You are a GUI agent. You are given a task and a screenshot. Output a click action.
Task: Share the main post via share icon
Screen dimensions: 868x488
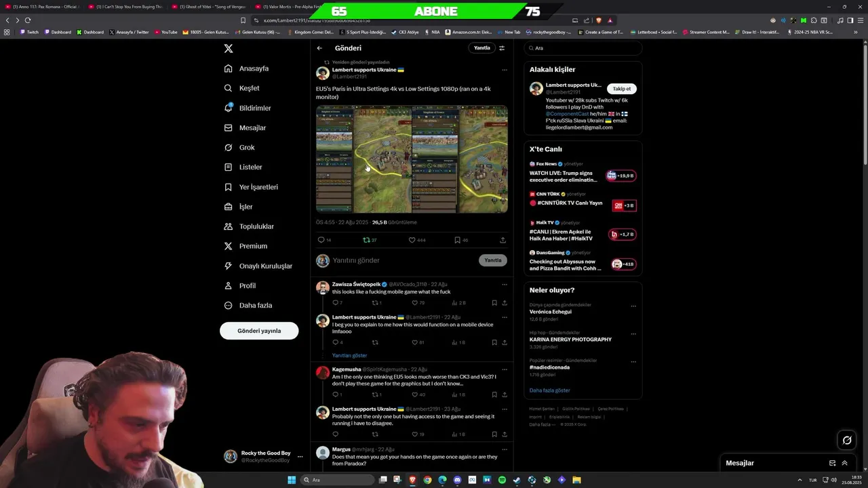502,240
